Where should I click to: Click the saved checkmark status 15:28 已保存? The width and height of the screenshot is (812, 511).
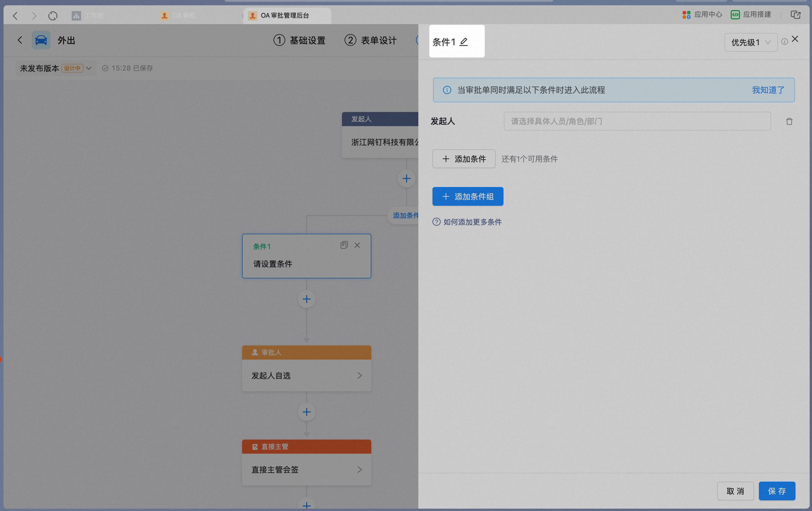[x=127, y=68]
